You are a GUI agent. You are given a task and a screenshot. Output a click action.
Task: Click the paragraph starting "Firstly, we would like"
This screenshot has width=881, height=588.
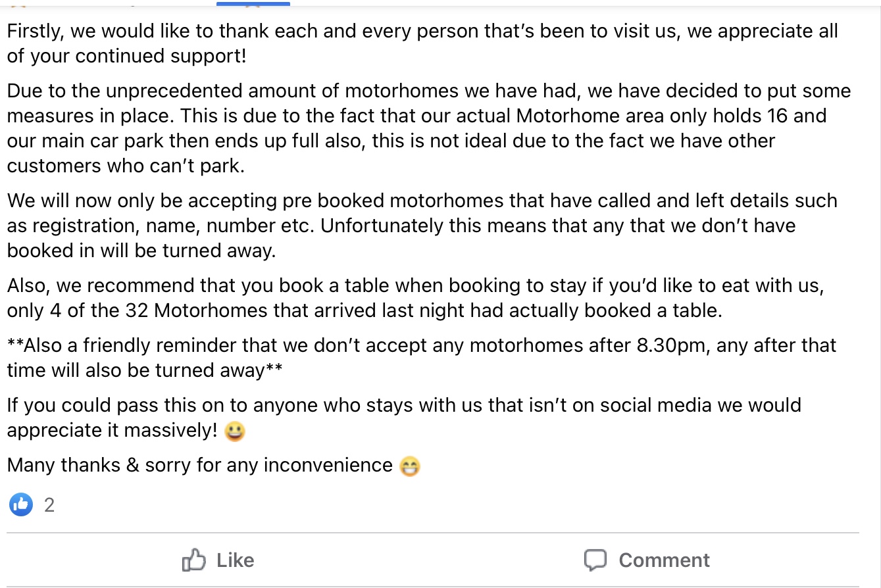pos(422,43)
